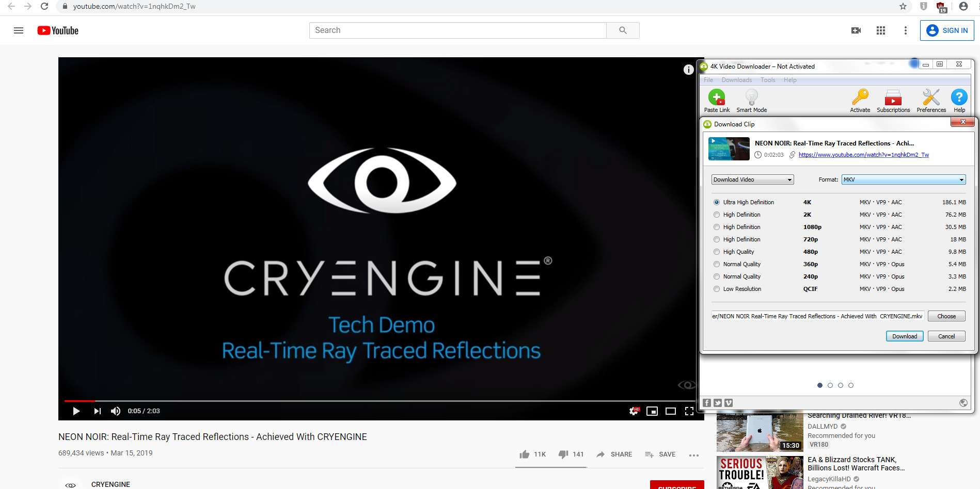
Task: Open the Tools menu
Action: click(x=768, y=80)
